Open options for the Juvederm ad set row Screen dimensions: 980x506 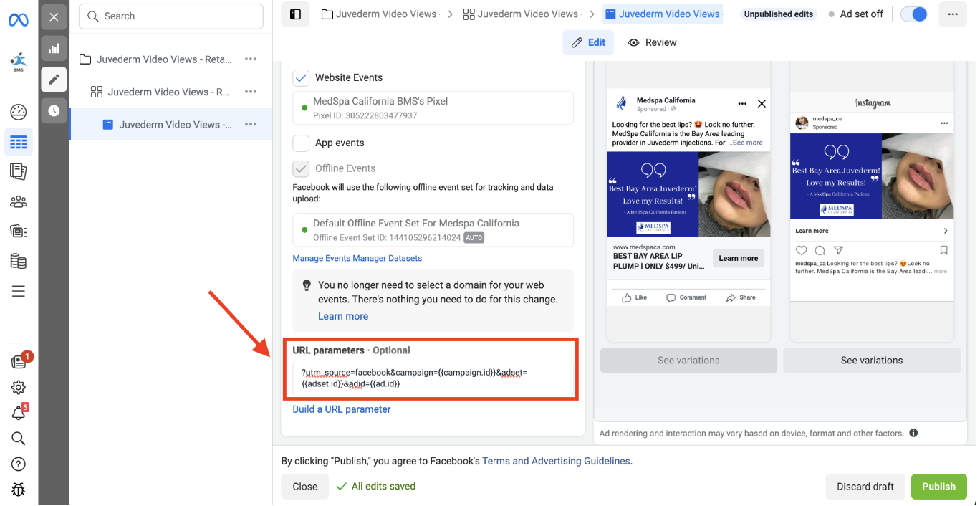pos(251,92)
